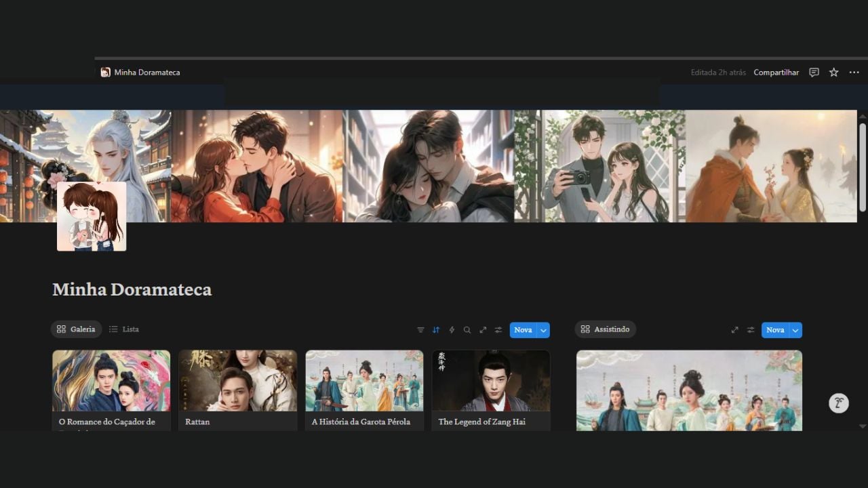Switch to the Galeria view tab
The width and height of the screenshot is (868, 488).
76,329
